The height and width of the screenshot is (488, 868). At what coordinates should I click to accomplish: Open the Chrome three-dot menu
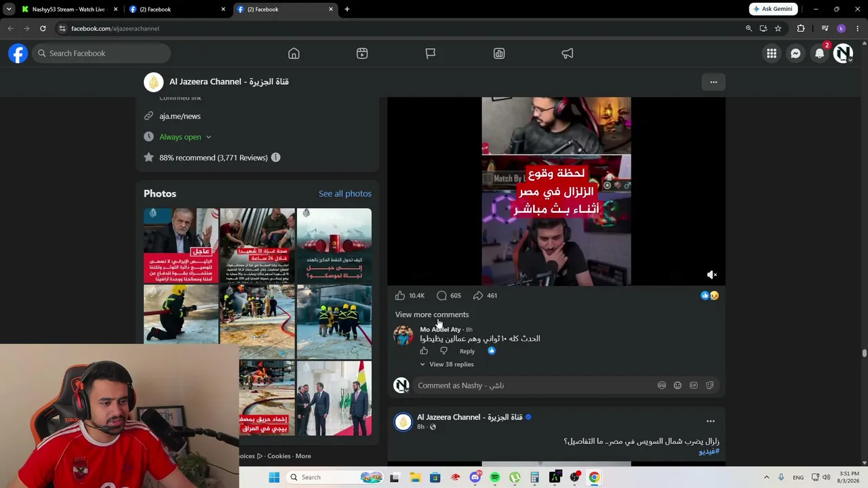(858, 28)
